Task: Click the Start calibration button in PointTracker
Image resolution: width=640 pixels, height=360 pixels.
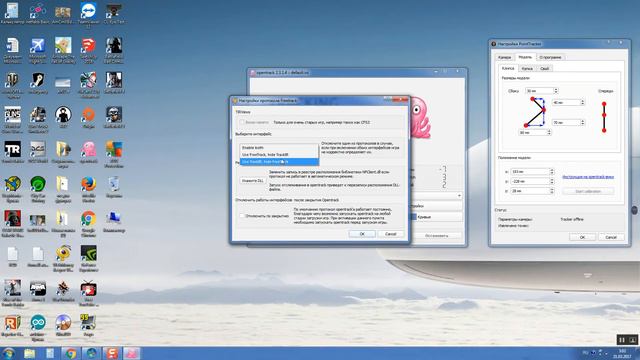Action: [588, 191]
